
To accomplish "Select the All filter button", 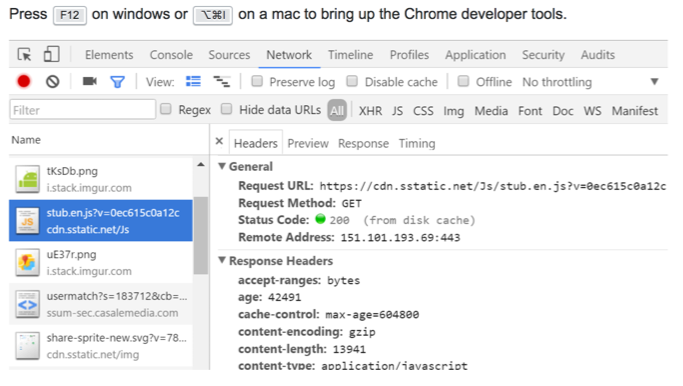I will pos(337,111).
